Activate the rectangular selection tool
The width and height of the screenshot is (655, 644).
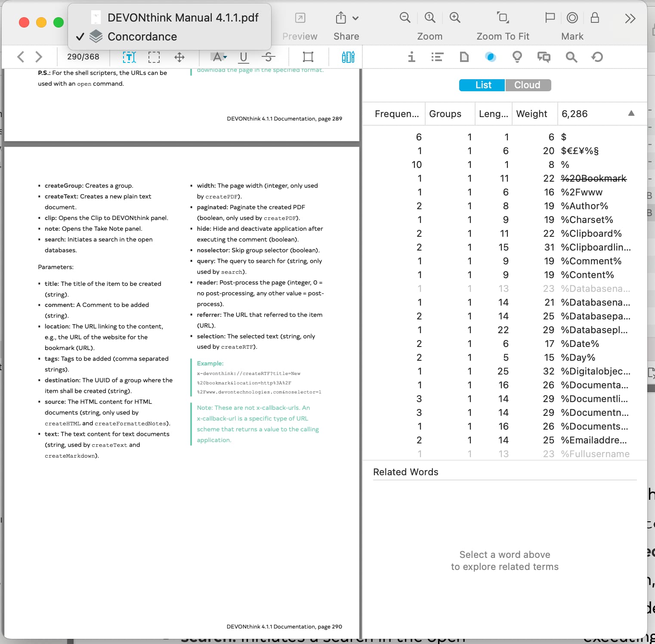click(x=154, y=57)
